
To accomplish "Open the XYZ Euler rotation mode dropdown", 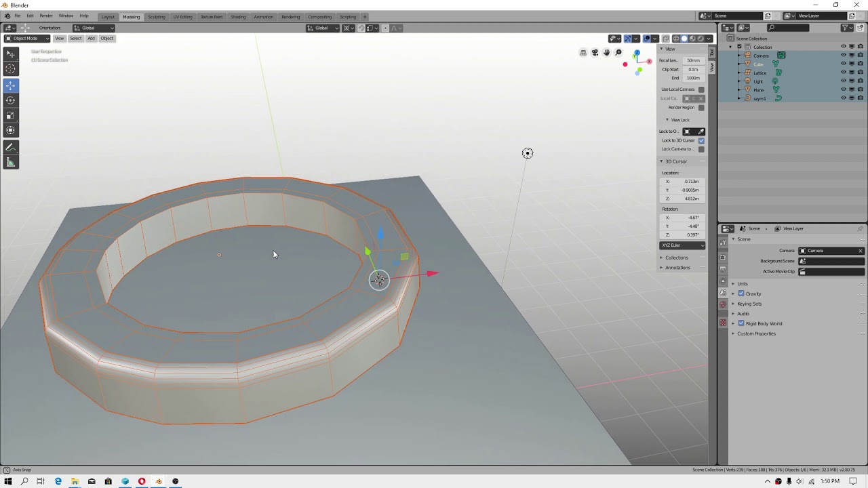I will (x=682, y=245).
